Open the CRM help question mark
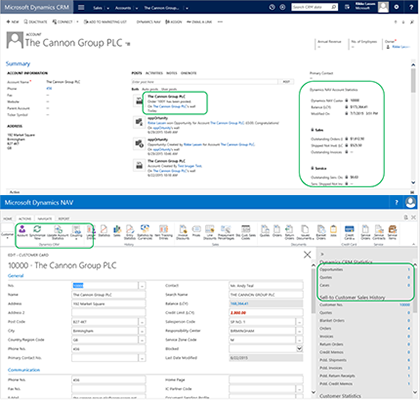This screenshot has height=400, width=420. pyautogui.click(x=411, y=7)
